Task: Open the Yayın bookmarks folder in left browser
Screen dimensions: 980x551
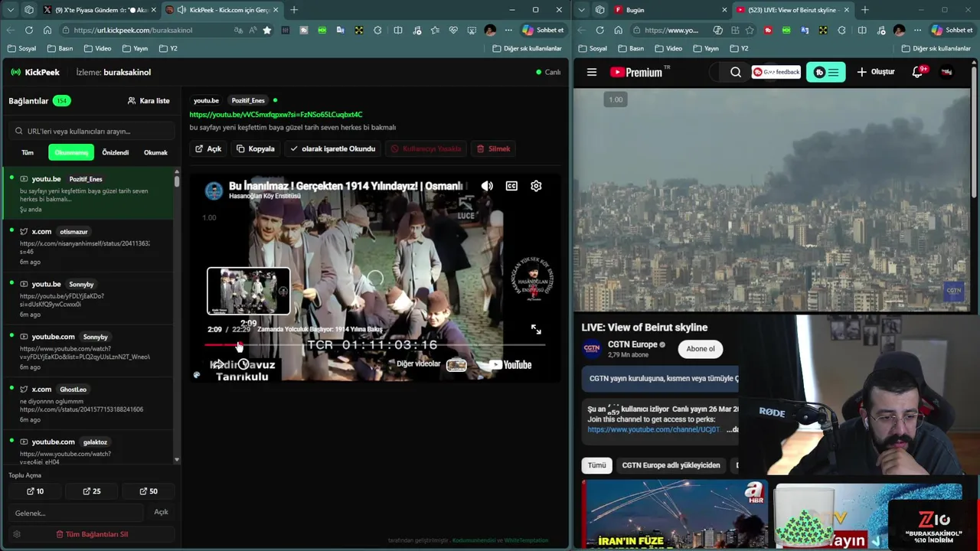Action: (135, 48)
